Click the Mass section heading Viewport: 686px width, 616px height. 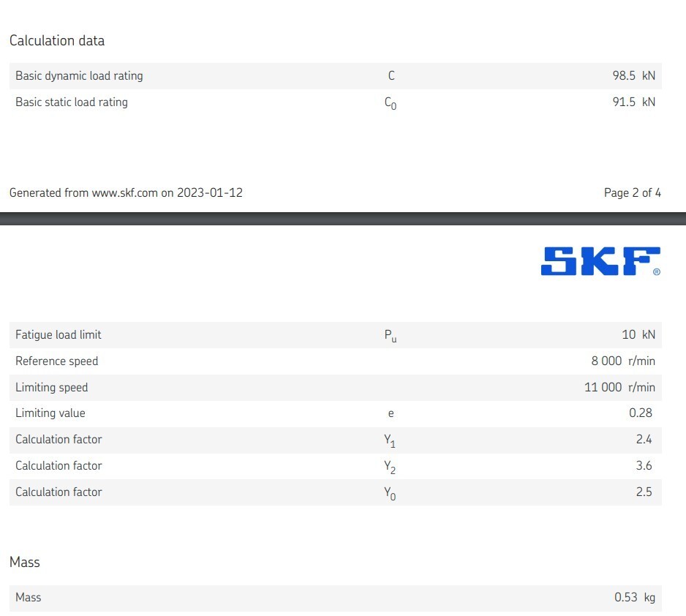pyautogui.click(x=25, y=562)
